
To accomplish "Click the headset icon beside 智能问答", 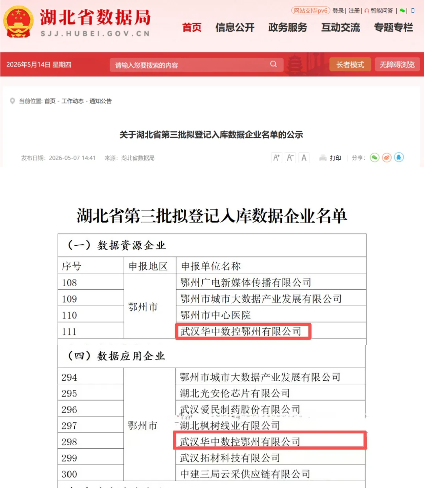I will coord(367,11).
